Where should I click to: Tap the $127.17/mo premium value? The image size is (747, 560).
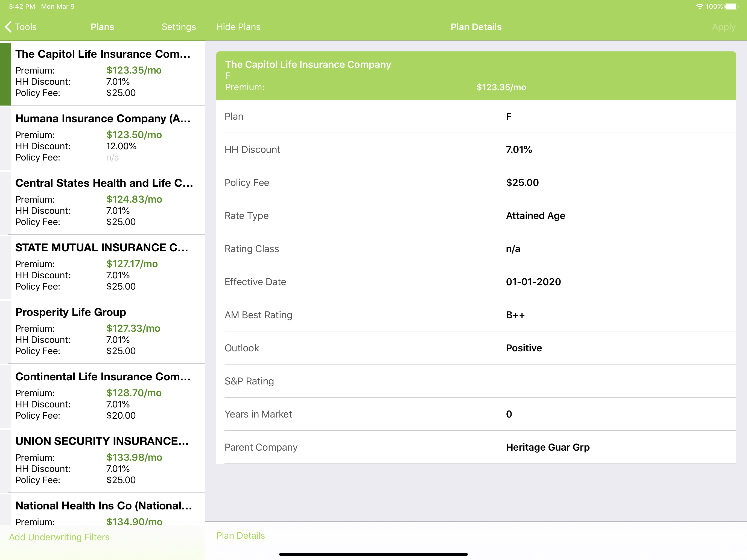[132, 264]
